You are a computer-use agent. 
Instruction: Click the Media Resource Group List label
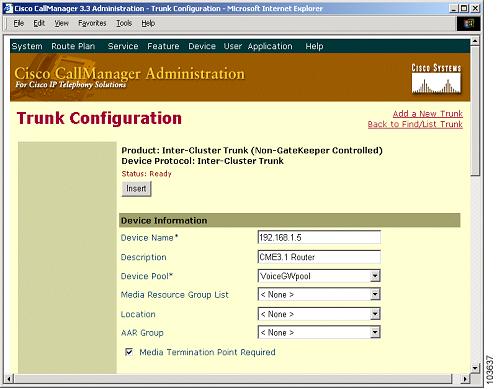pyautogui.click(x=175, y=295)
